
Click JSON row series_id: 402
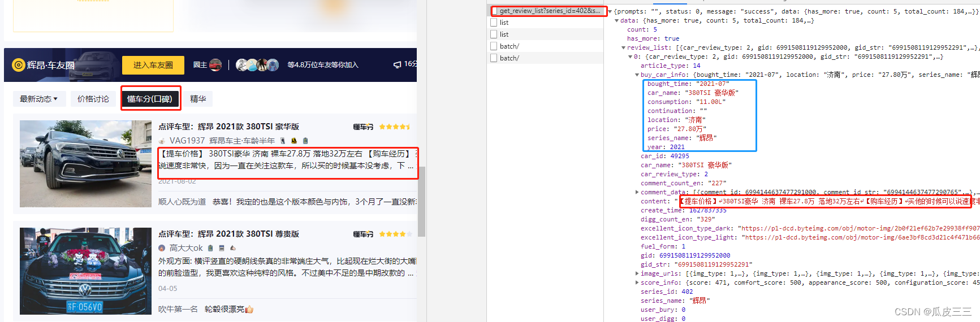click(667, 291)
